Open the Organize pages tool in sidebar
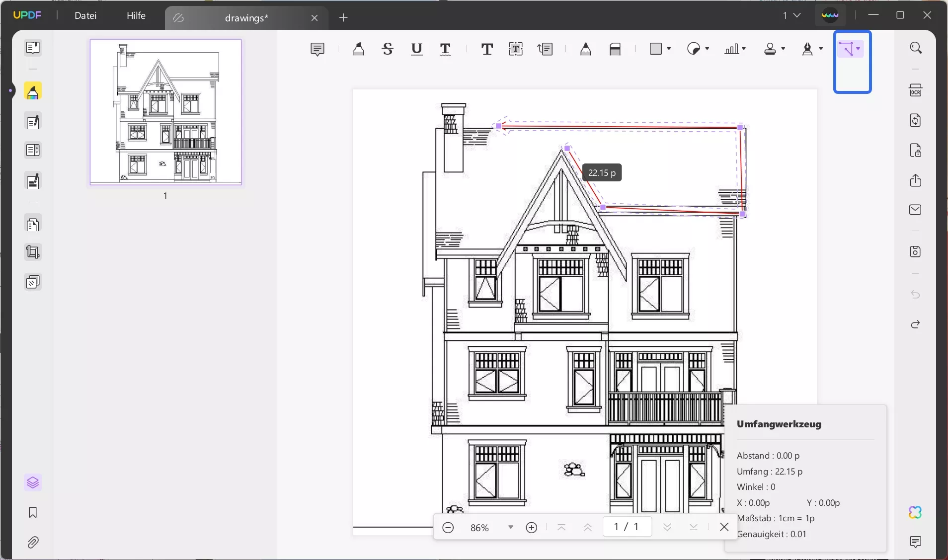The height and width of the screenshot is (560, 948). (x=33, y=225)
